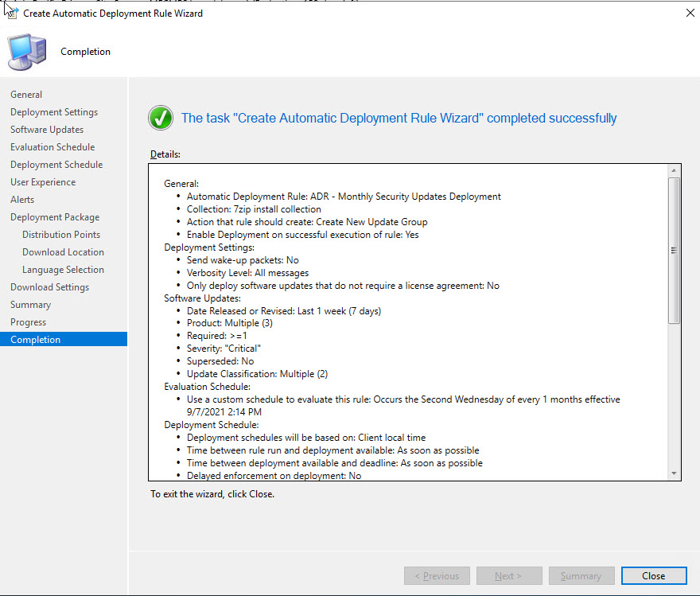
Task: Click the wizard title bar icon
Action: click(x=11, y=13)
